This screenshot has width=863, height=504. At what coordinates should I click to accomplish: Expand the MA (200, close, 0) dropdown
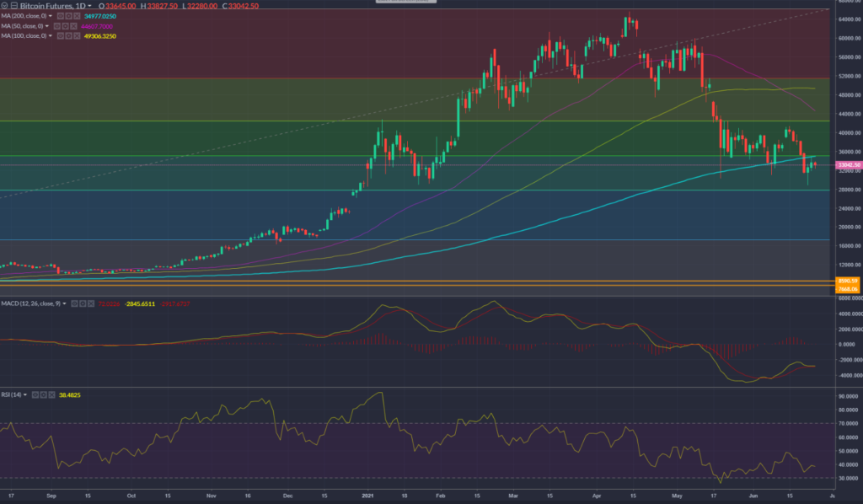(x=50, y=16)
